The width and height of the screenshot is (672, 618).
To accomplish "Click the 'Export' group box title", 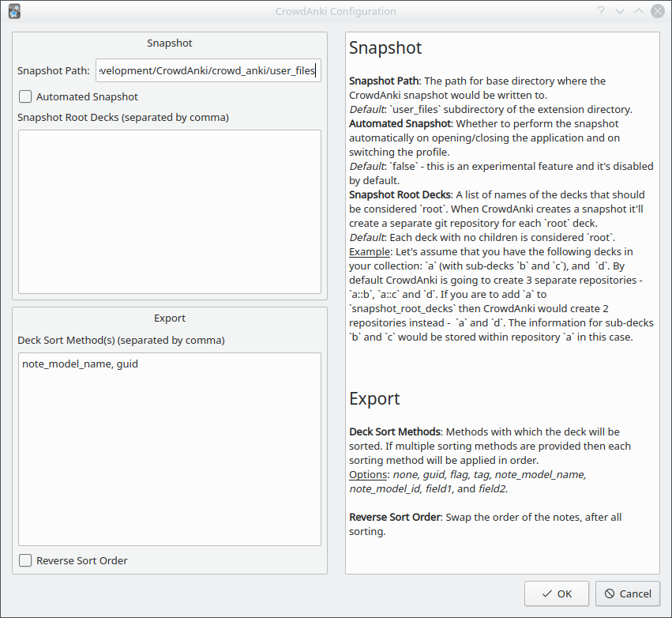I will click(x=170, y=318).
